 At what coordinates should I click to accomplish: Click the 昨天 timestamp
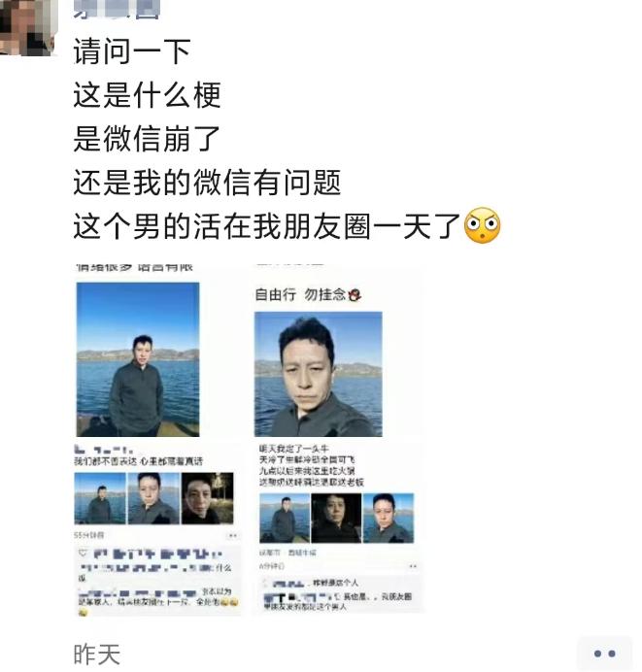pyautogui.click(x=97, y=655)
